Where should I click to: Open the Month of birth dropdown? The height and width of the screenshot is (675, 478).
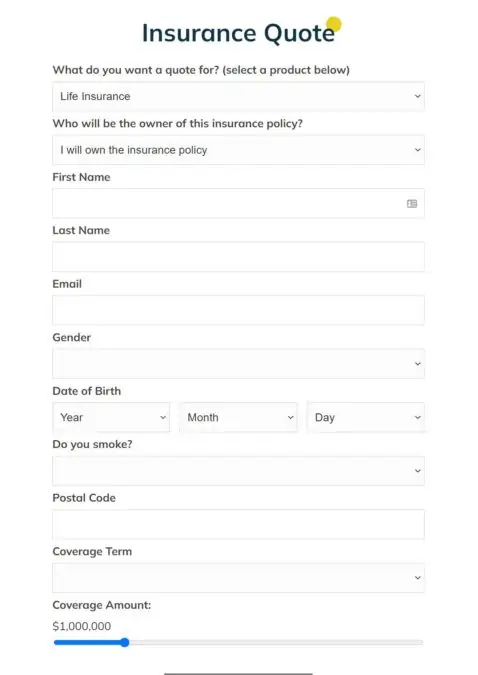[x=238, y=417]
